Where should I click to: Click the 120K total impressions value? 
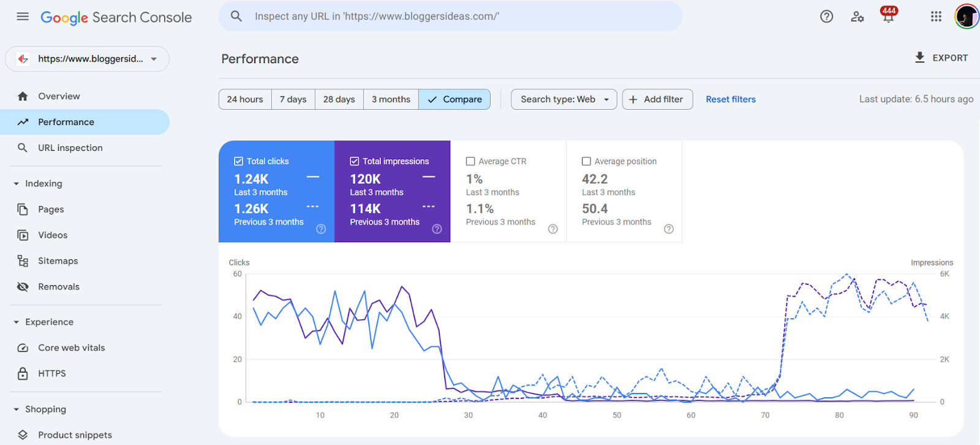(365, 179)
